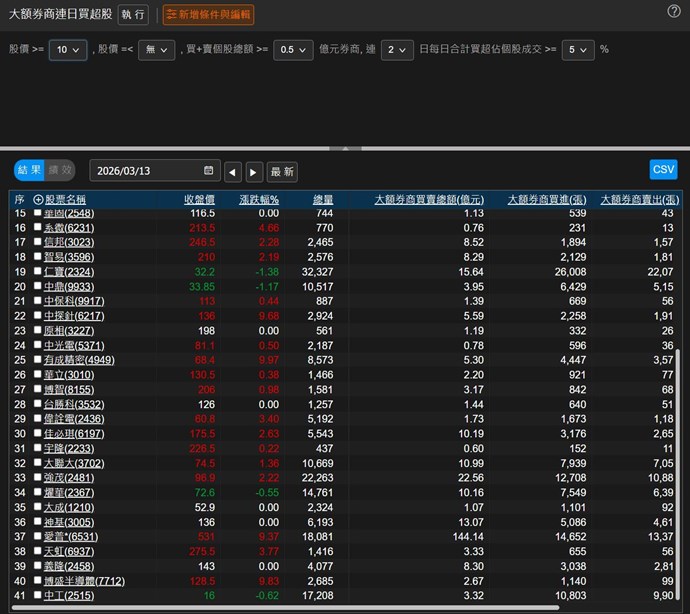Select the 144.14 total amount cell
690x614 pixels.
tap(468, 537)
